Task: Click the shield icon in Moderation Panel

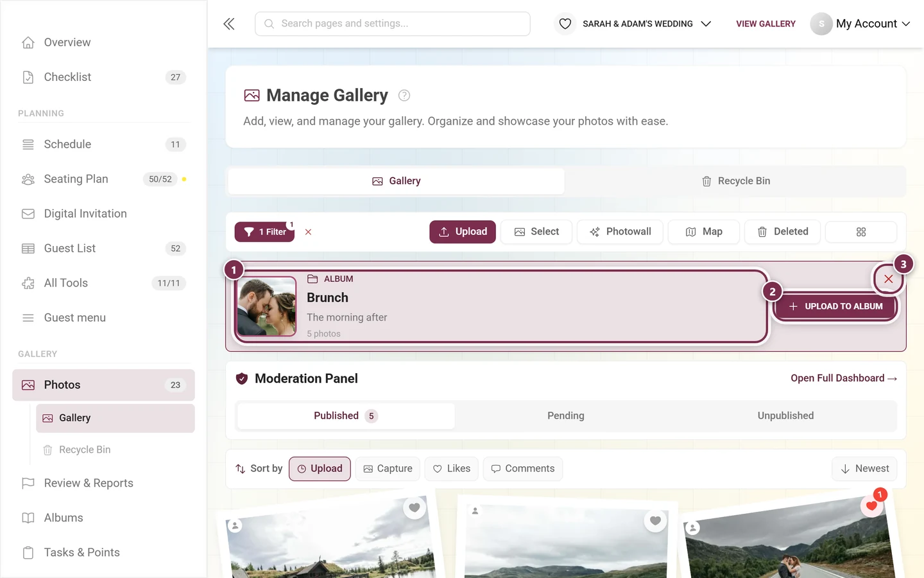Action: [x=242, y=379]
